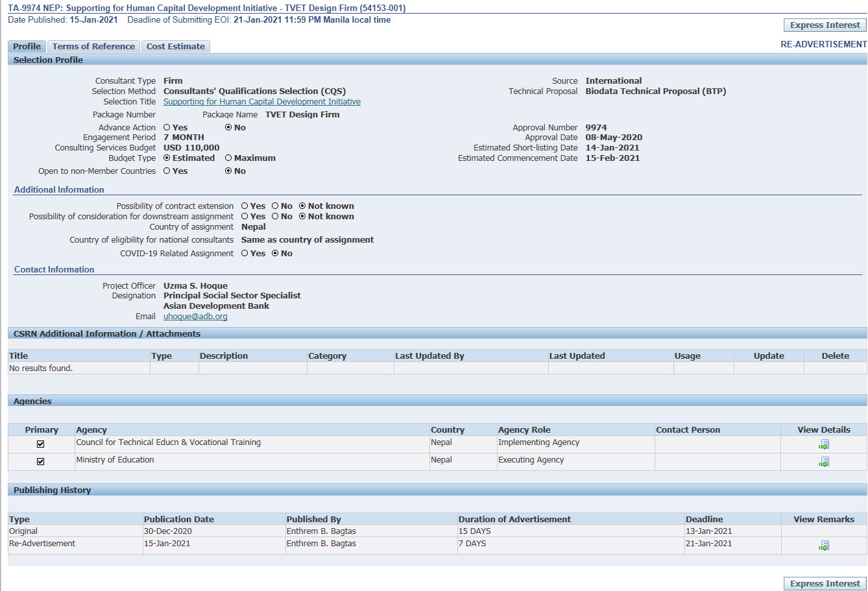
Task: Select Yes radio for Advance Action
Action: 167,128
